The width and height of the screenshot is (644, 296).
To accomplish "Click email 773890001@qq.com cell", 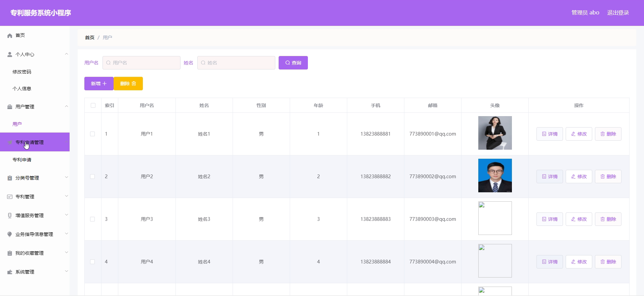I will (x=433, y=134).
